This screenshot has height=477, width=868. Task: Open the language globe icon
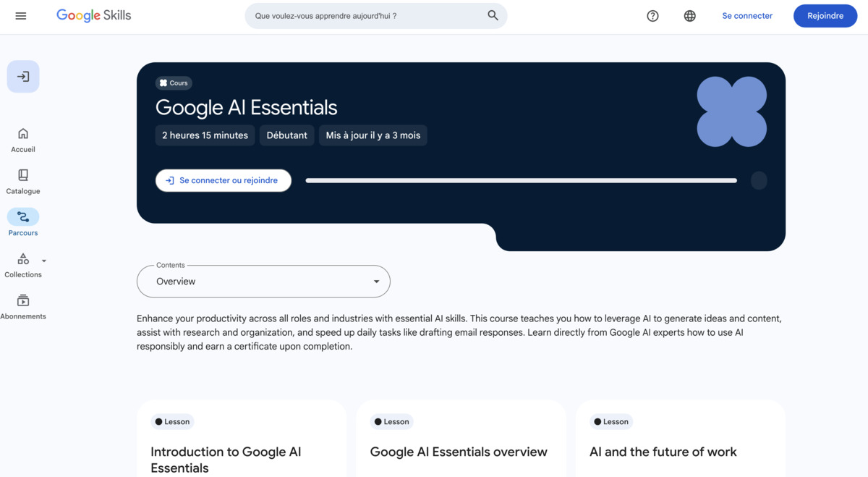(x=690, y=16)
